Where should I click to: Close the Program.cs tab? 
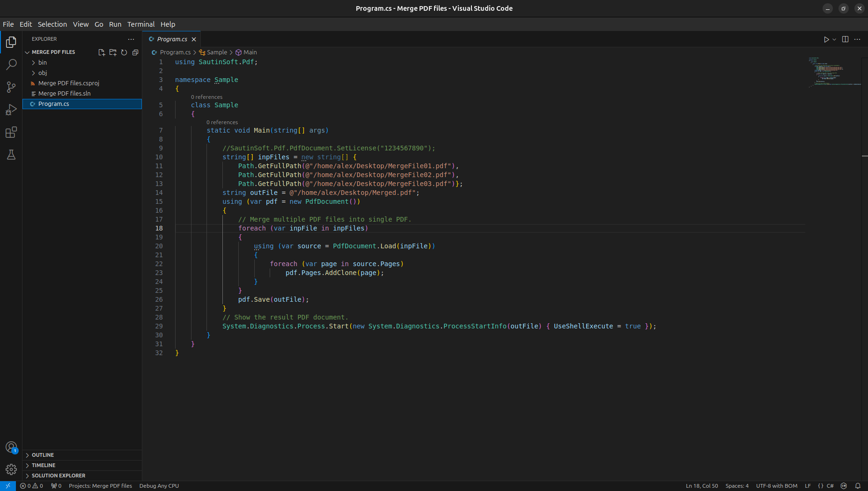(194, 39)
